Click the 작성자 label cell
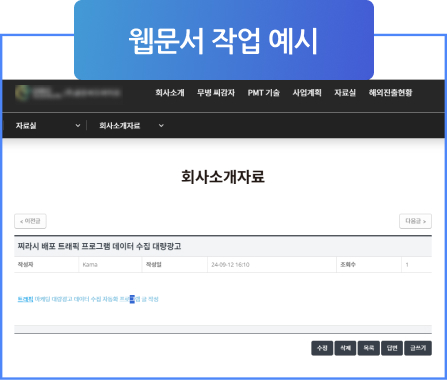The image size is (447, 380). pyautogui.click(x=46, y=265)
